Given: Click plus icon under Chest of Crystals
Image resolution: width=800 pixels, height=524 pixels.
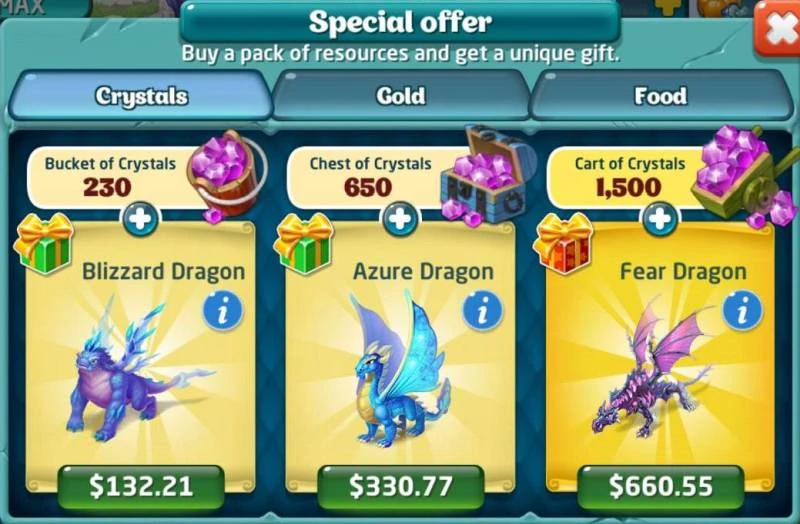Looking at the screenshot, I should 401,219.
